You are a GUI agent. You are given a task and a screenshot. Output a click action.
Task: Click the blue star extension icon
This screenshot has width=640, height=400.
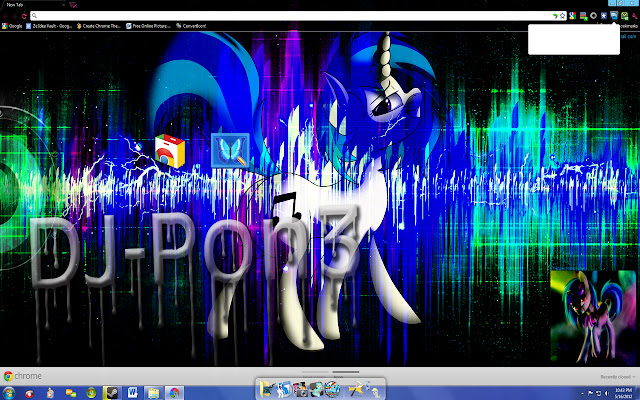click(x=604, y=16)
